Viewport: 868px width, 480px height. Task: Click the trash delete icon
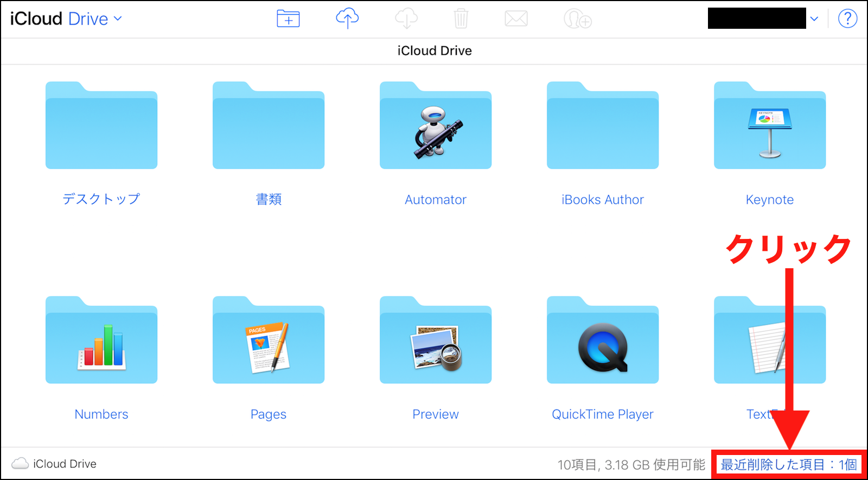[461, 18]
